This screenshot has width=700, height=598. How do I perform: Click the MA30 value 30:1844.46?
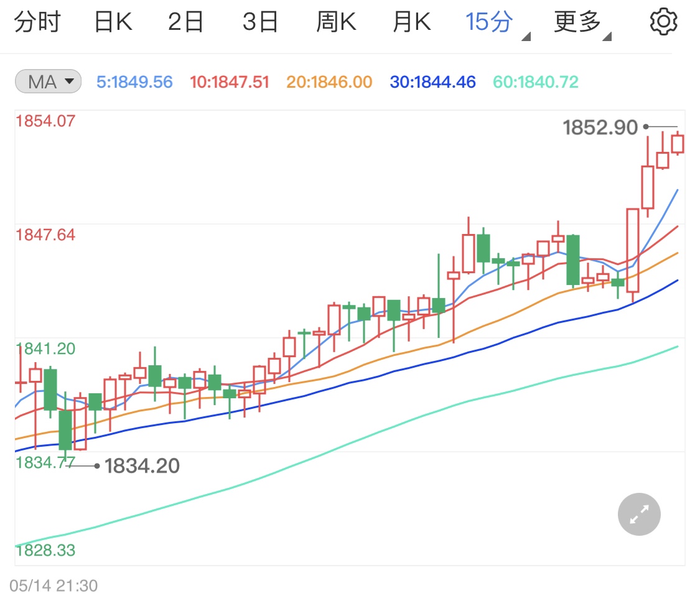coord(432,82)
